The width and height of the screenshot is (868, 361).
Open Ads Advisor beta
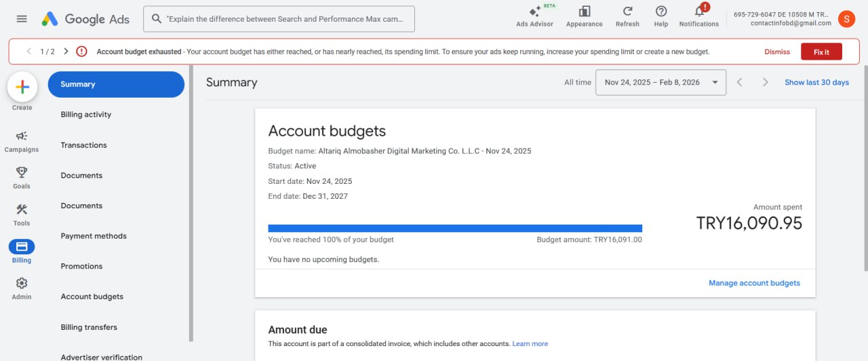point(534,16)
